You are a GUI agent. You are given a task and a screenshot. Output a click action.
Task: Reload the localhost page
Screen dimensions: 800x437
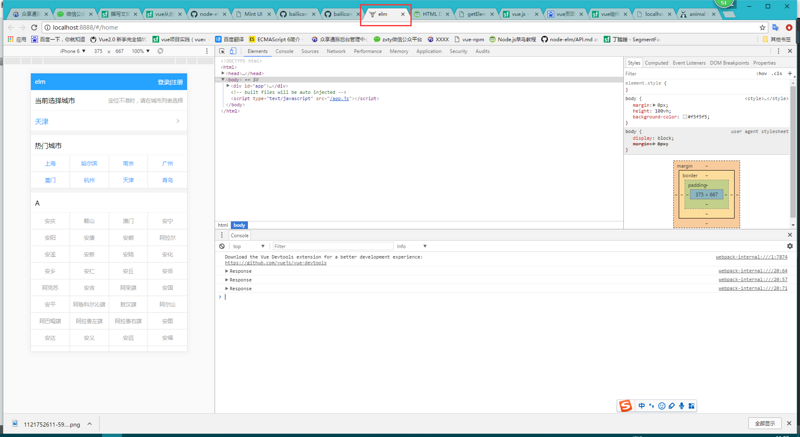pos(34,28)
